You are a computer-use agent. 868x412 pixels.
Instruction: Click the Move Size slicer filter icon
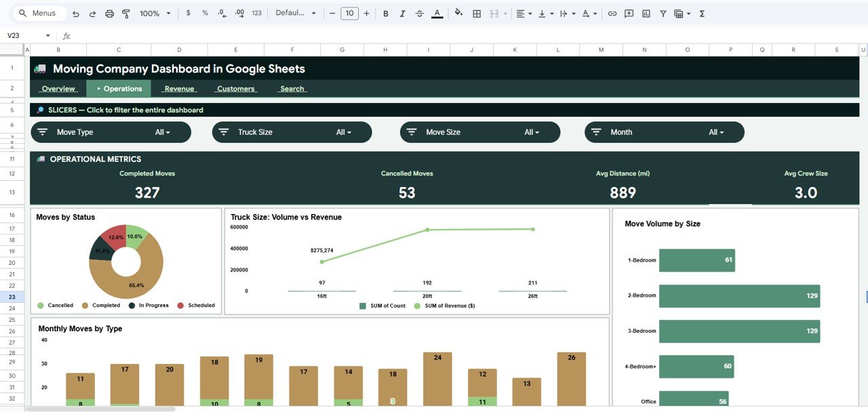412,132
